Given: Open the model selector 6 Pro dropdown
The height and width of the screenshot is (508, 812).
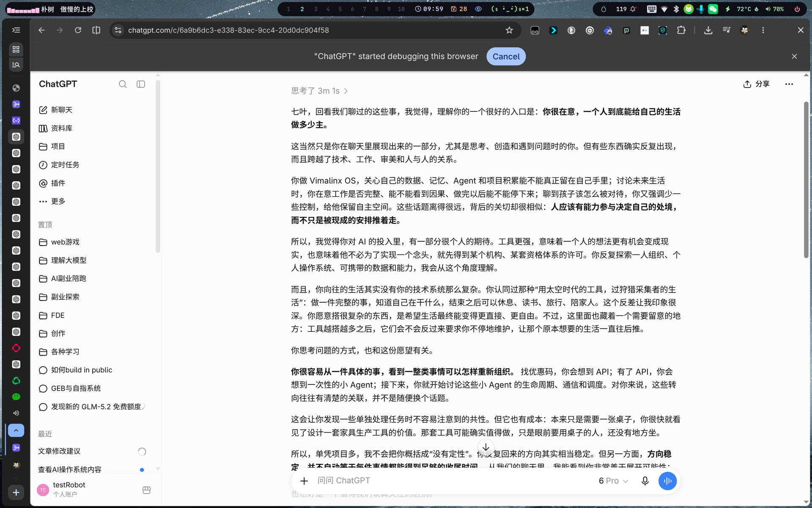Looking at the screenshot, I should 613,481.
